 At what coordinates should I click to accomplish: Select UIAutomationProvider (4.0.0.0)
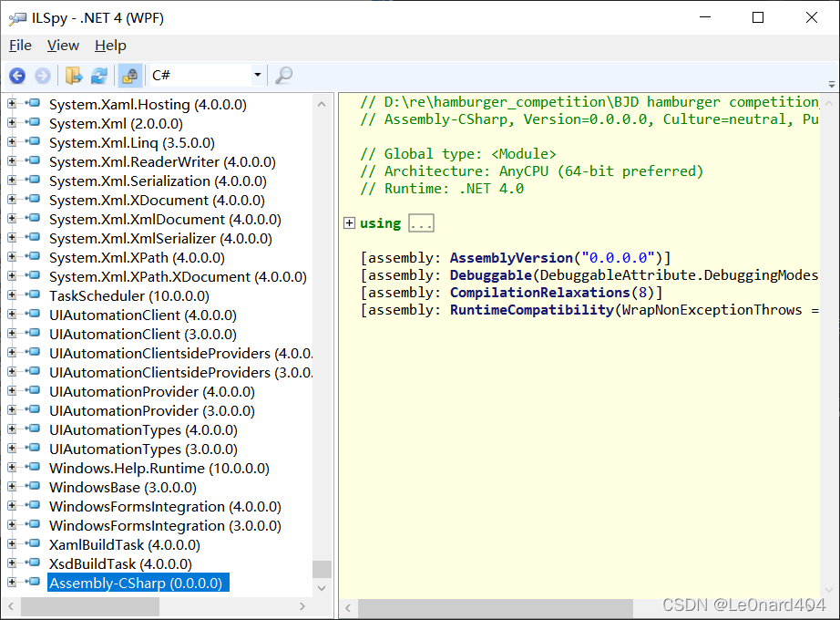(152, 391)
